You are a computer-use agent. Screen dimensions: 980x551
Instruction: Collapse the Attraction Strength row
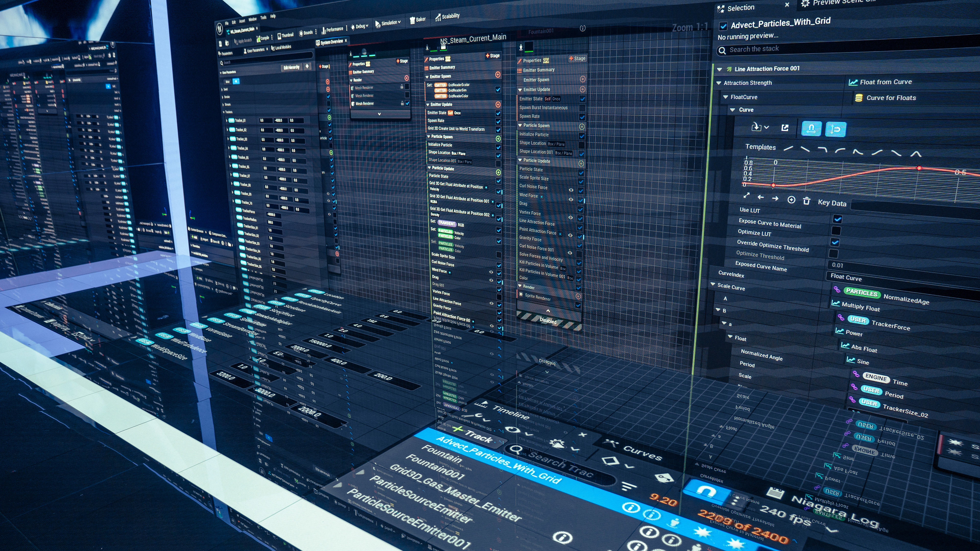pyautogui.click(x=718, y=83)
